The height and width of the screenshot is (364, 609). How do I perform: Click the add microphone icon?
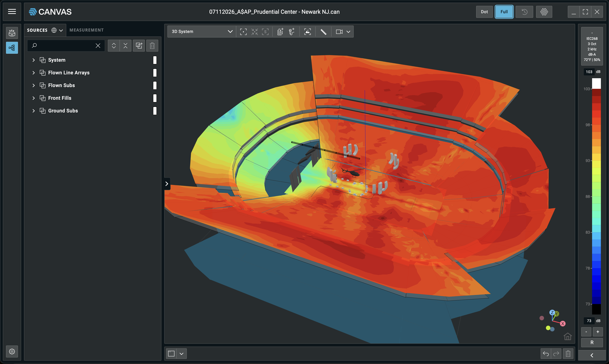point(291,32)
